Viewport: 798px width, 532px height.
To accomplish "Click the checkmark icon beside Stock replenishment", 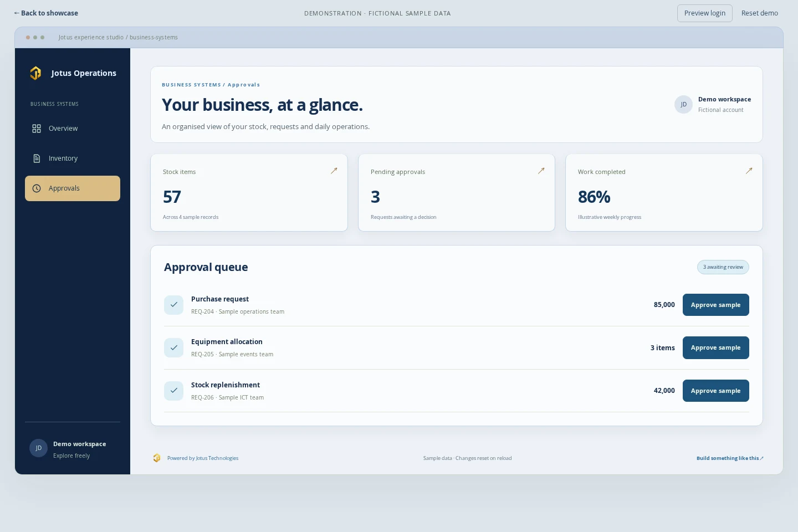I will 173,391.
